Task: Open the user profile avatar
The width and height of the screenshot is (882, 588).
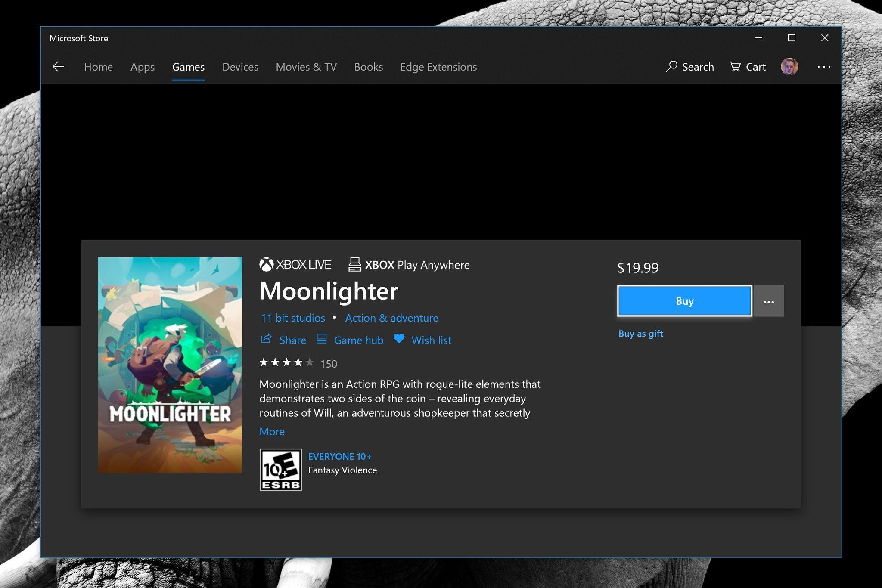Action: (x=789, y=67)
